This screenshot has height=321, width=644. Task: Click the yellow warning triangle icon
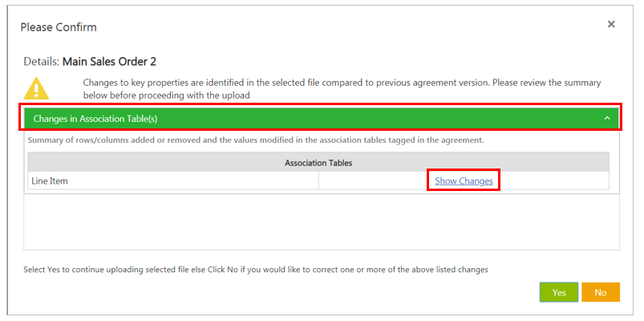point(35,88)
